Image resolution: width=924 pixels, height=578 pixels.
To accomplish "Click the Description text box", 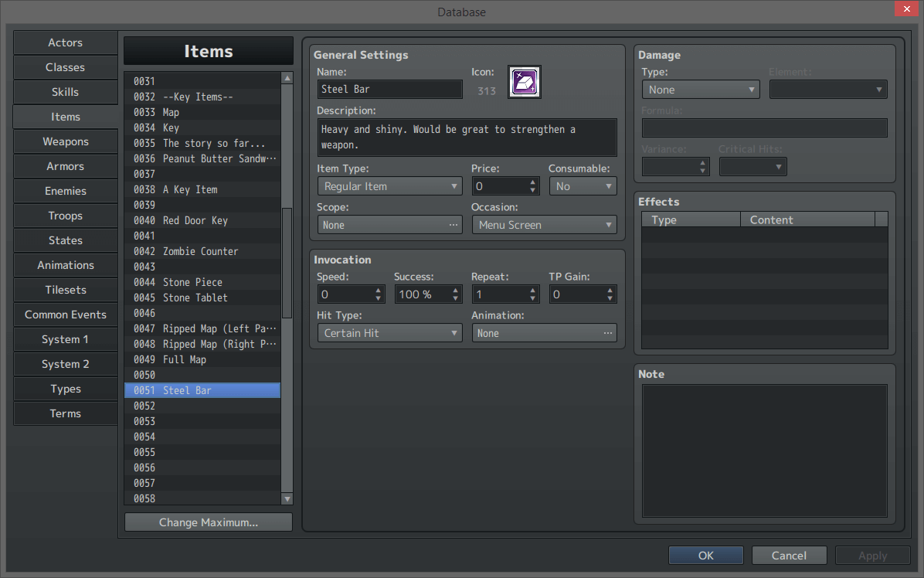I will point(467,138).
